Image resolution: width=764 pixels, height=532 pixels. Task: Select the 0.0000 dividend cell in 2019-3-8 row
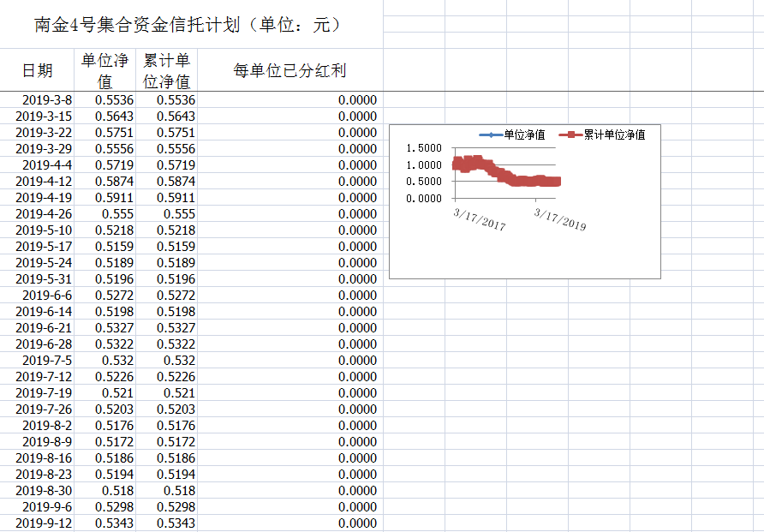pos(289,100)
